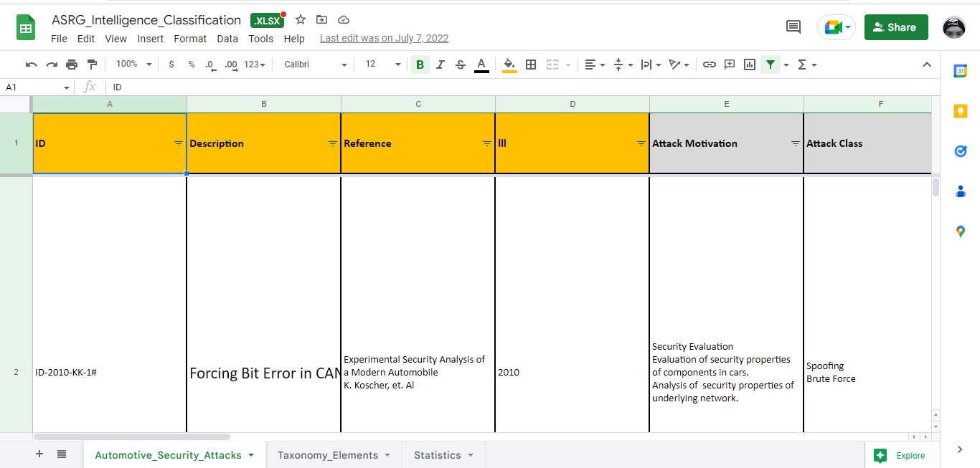Hide the menus with collapse arrow

click(926, 65)
